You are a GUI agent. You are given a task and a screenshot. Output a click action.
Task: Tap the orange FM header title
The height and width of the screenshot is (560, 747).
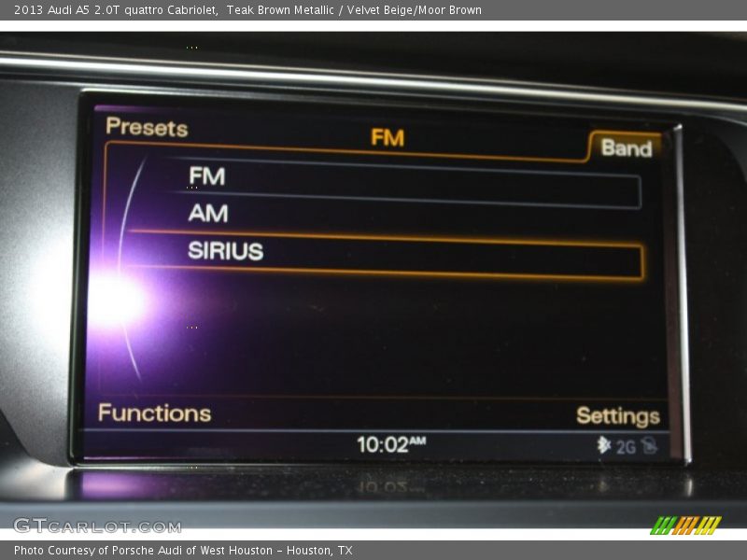click(x=387, y=138)
